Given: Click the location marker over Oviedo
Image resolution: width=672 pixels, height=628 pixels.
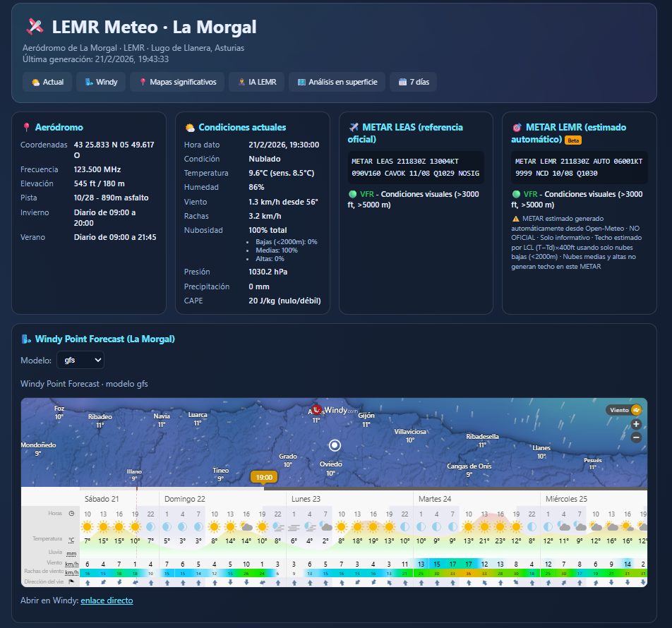Looking at the screenshot, I should pyautogui.click(x=335, y=445).
